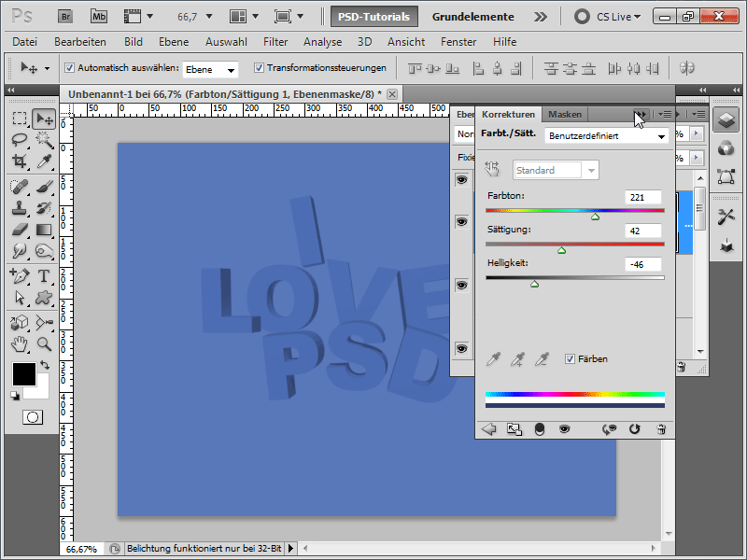The width and height of the screenshot is (747, 560).
Task: Reset default foreground and background colors
Action: 15,395
